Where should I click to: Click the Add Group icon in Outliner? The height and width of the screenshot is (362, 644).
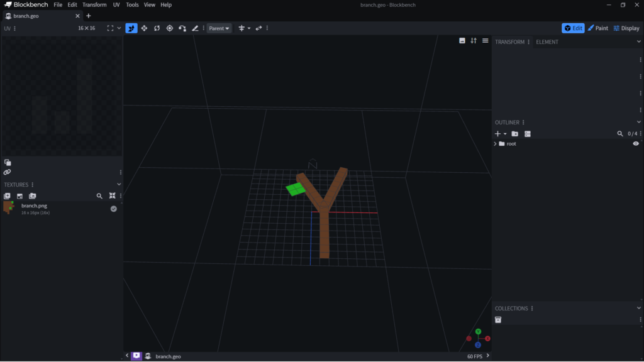point(514,134)
